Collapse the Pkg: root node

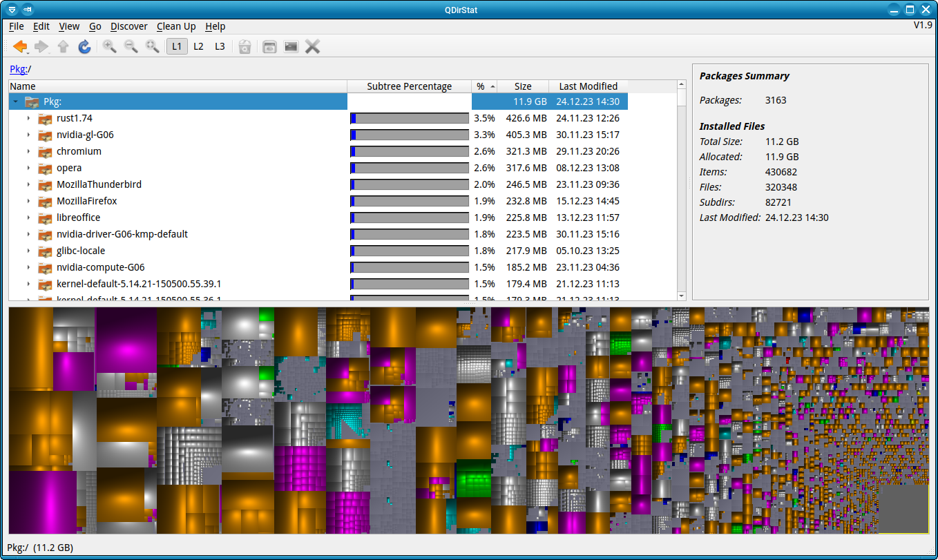(15, 102)
